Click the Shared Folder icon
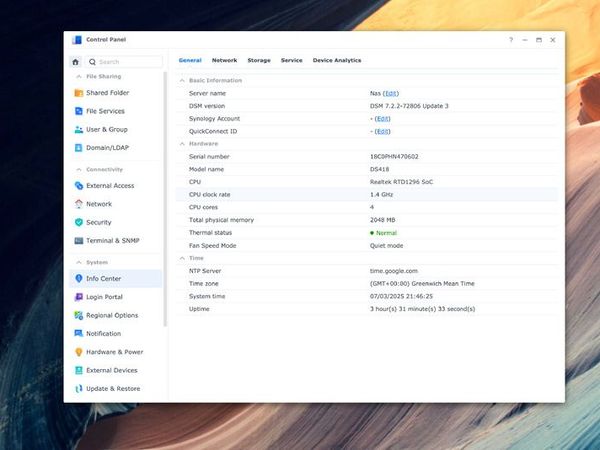The height and width of the screenshot is (450, 600). 78,93
